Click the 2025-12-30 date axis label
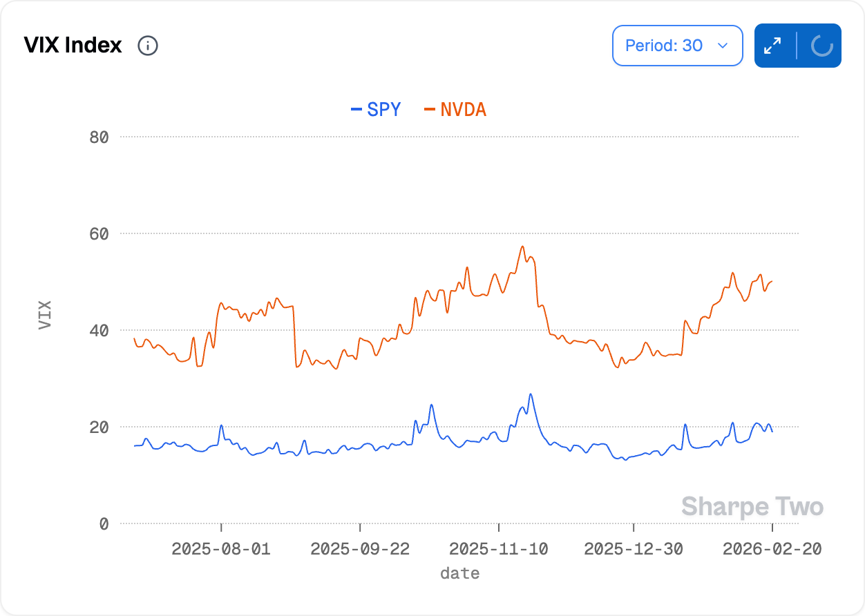 click(634, 549)
